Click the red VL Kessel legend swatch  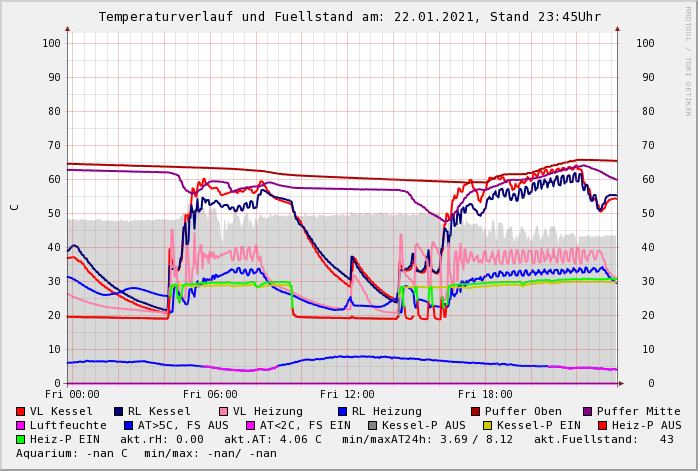(x=21, y=412)
